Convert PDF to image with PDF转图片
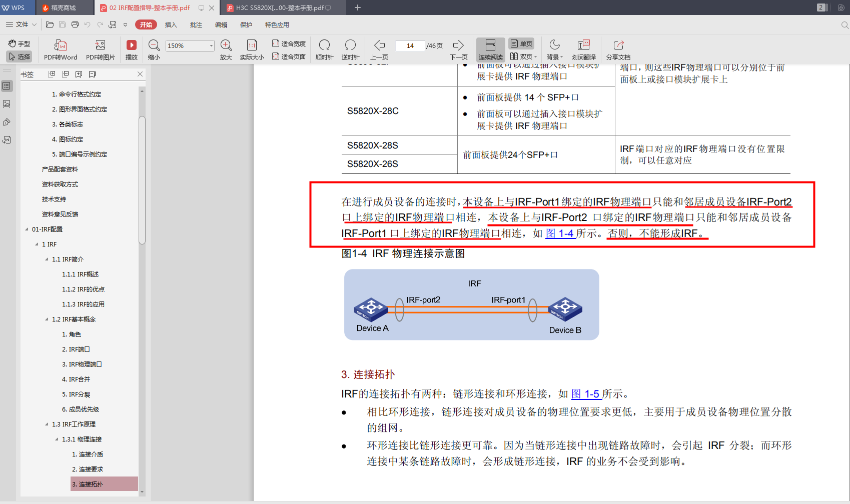 pyautogui.click(x=101, y=50)
